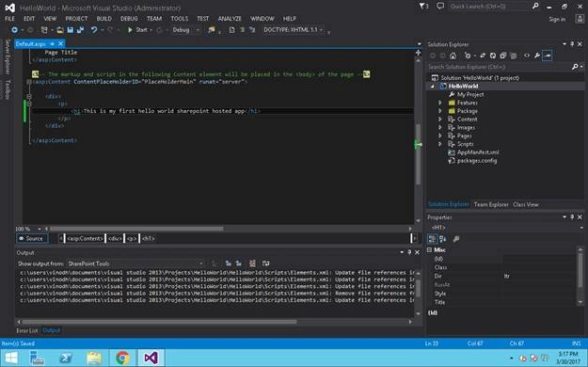This screenshot has width=588, height=367.
Task: Click the Undo arrow icon
Action: (x=94, y=30)
